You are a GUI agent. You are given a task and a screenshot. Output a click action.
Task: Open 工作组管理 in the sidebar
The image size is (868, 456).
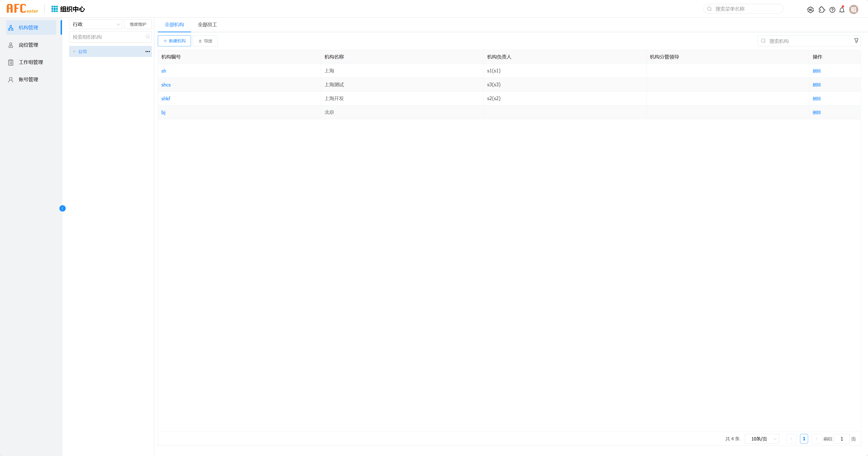click(x=31, y=62)
